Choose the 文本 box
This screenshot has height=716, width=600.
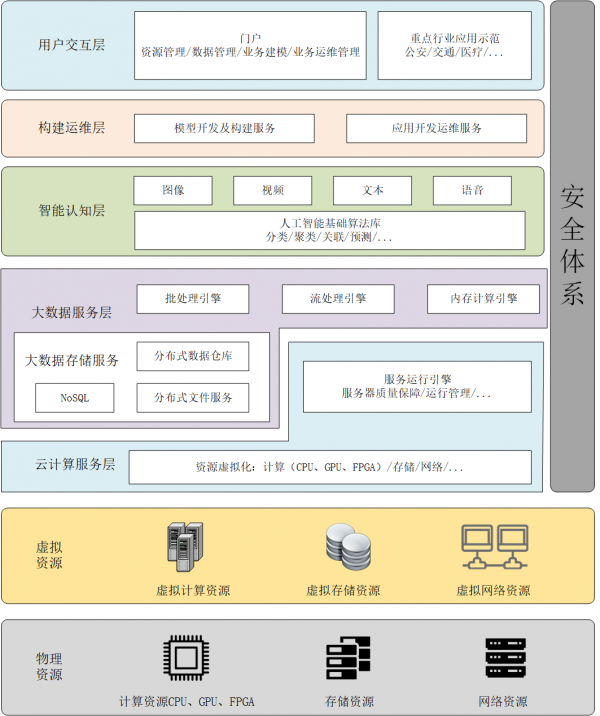coord(373,190)
